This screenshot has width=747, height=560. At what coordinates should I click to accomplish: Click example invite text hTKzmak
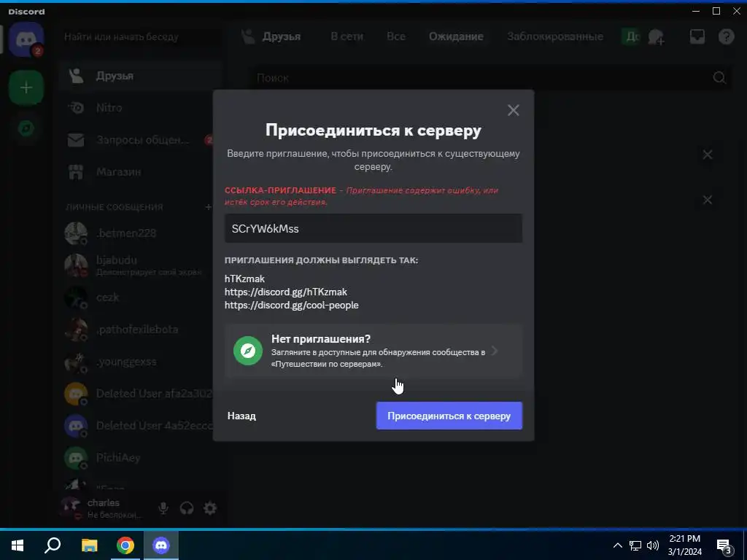click(x=244, y=279)
